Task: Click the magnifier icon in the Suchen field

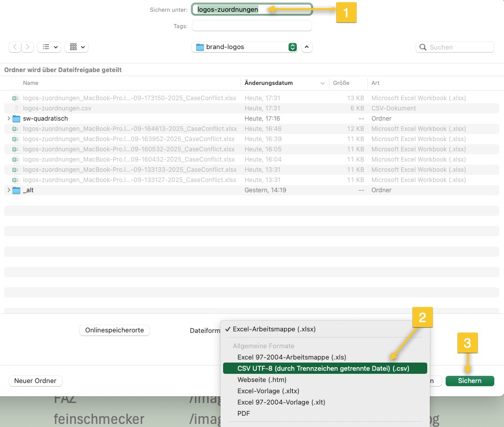Action: coord(423,47)
